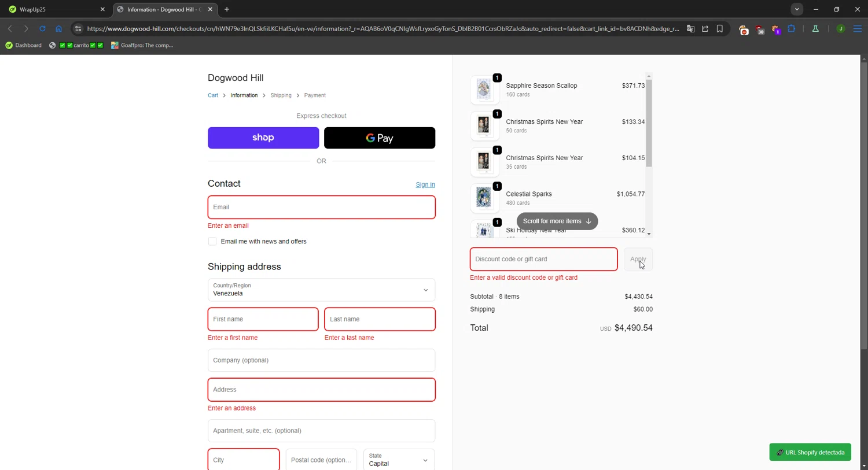Click the Subtotal · 8 items label
This screenshot has width=868, height=470.
(495, 297)
